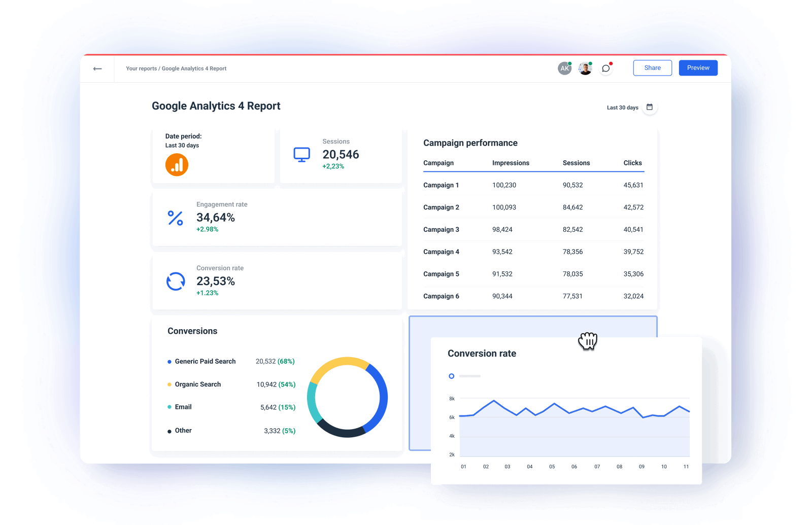Click the Share button

click(x=652, y=67)
